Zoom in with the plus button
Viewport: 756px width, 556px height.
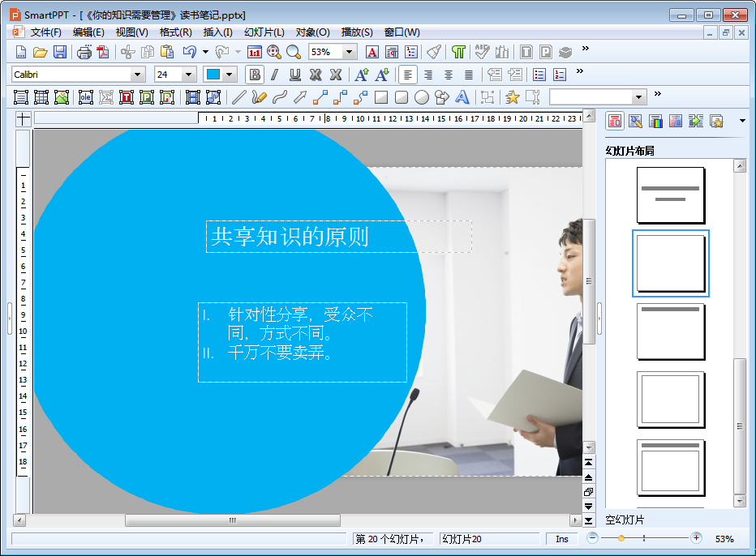696,537
